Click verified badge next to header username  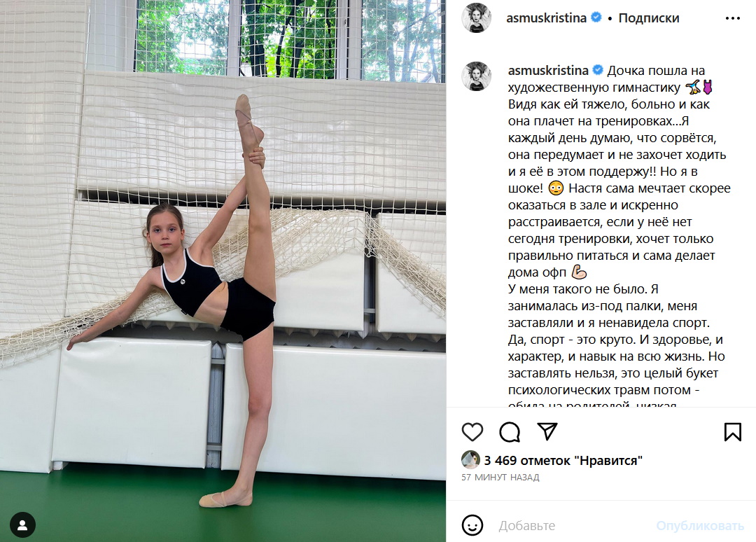pos(596,18)
